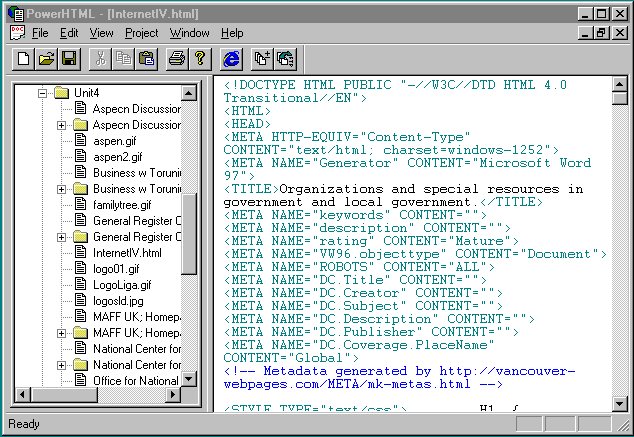Viewport: 634px width, 437px height.
Task: Click the DOCTYPE declaration line
Action: (395, 91)
